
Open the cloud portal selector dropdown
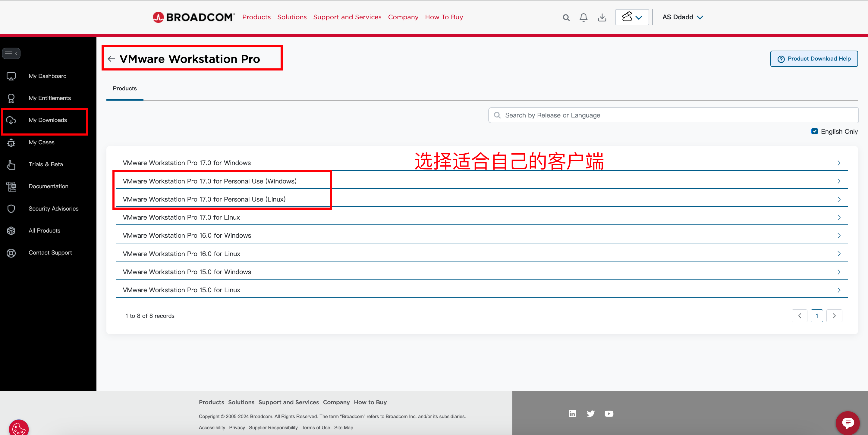[x=632, y=17]
